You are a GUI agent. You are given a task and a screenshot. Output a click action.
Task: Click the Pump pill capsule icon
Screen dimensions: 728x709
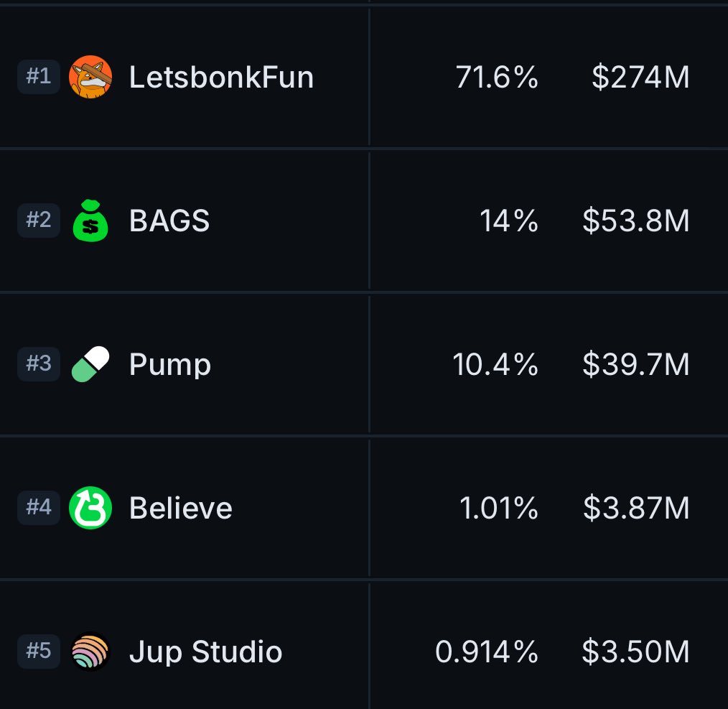[x=90, y=363]
